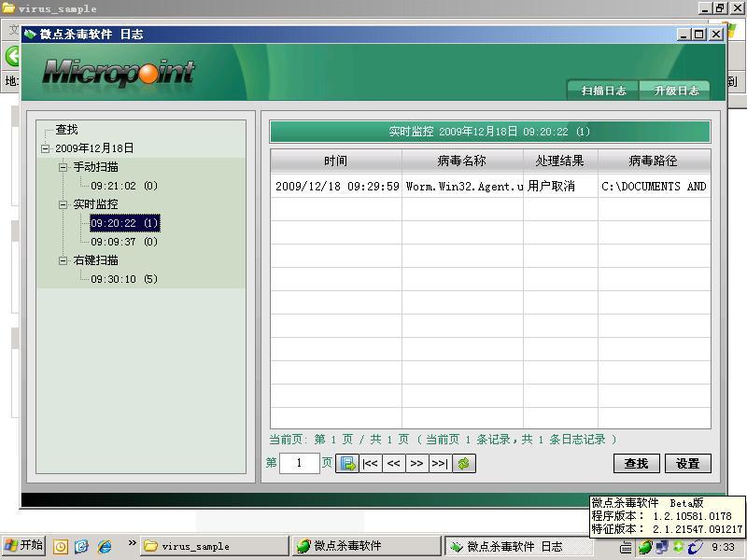
Task: Select log entry 09:21:02 (0)
Action: pyautogui.click(x=124, y=186)
